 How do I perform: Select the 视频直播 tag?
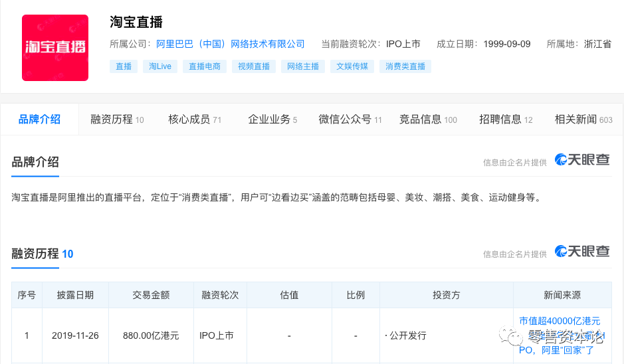coord(253,66)
